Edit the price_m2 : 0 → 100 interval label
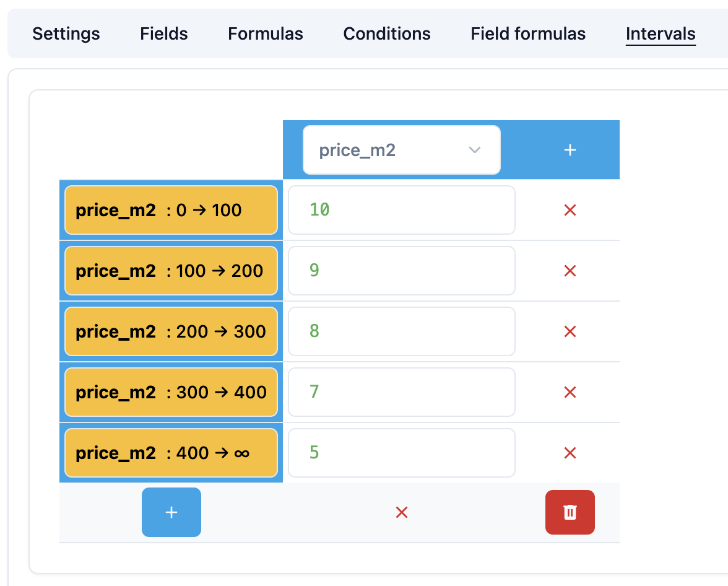This screenshot has width=728, height=586. coord(171,211)
